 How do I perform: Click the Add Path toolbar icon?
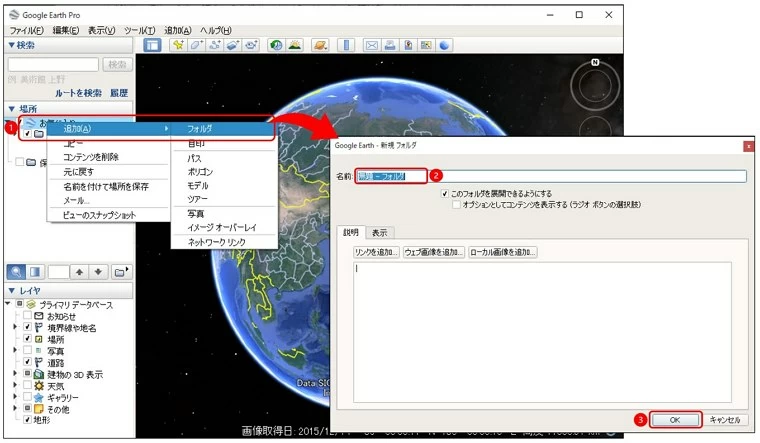point(215,45)
